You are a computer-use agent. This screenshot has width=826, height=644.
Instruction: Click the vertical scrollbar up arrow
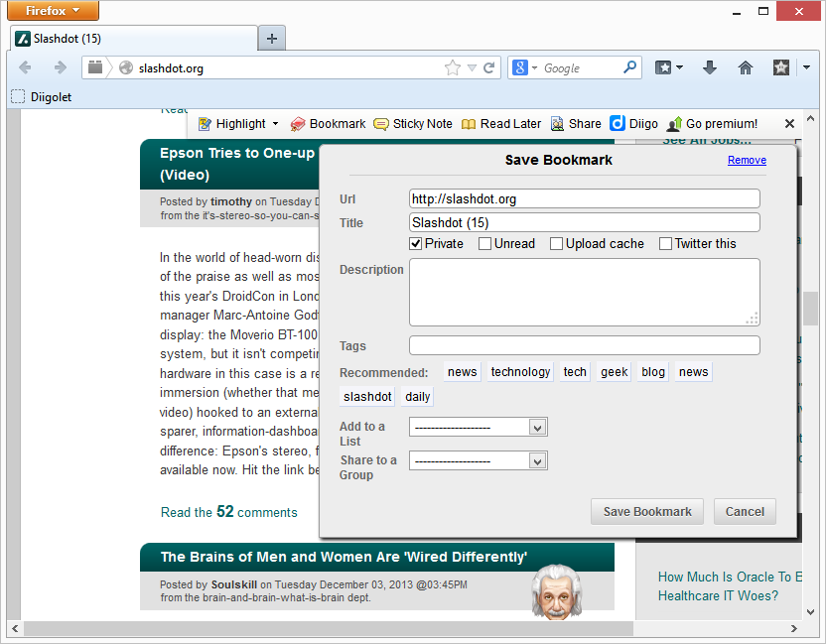point(811,119)
